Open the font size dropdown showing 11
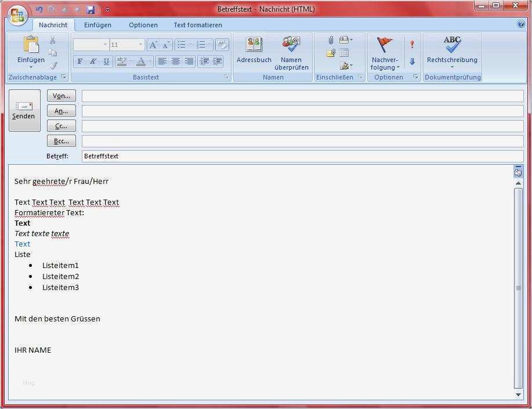532x409 pixels. tap(140, 45)
